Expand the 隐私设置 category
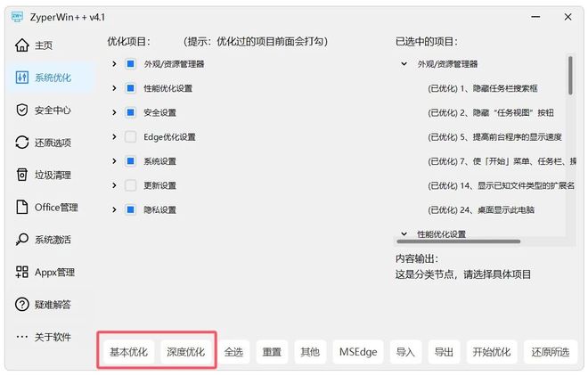 click(114, 209)
